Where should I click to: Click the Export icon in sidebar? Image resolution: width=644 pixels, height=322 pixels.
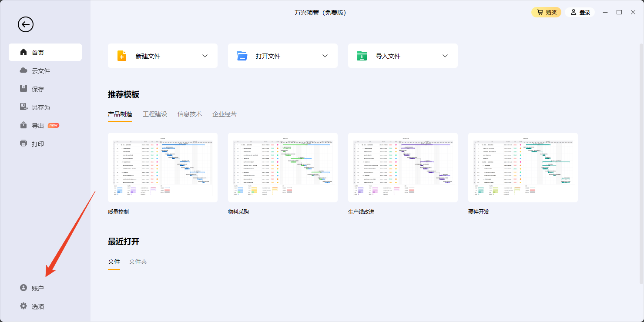[23, 125]
